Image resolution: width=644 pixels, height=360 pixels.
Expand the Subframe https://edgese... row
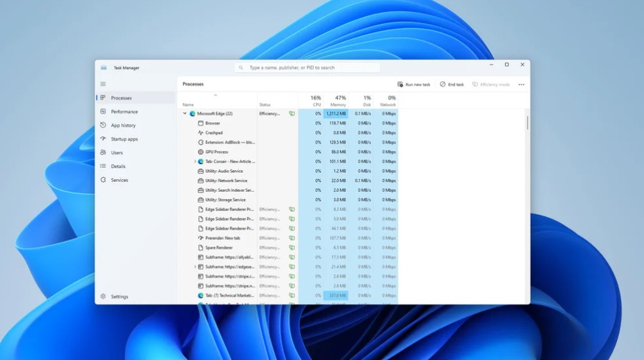[195, 267]
